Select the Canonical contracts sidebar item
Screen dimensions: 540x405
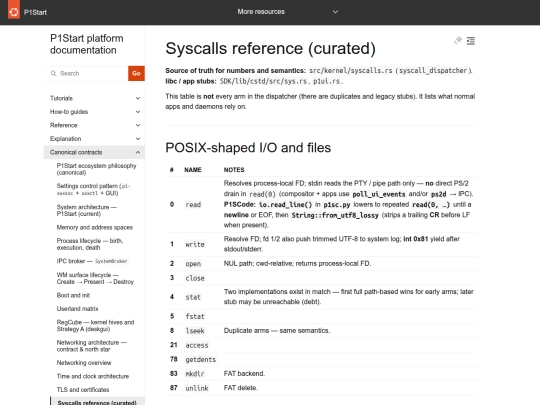click(x=76, y=152)
